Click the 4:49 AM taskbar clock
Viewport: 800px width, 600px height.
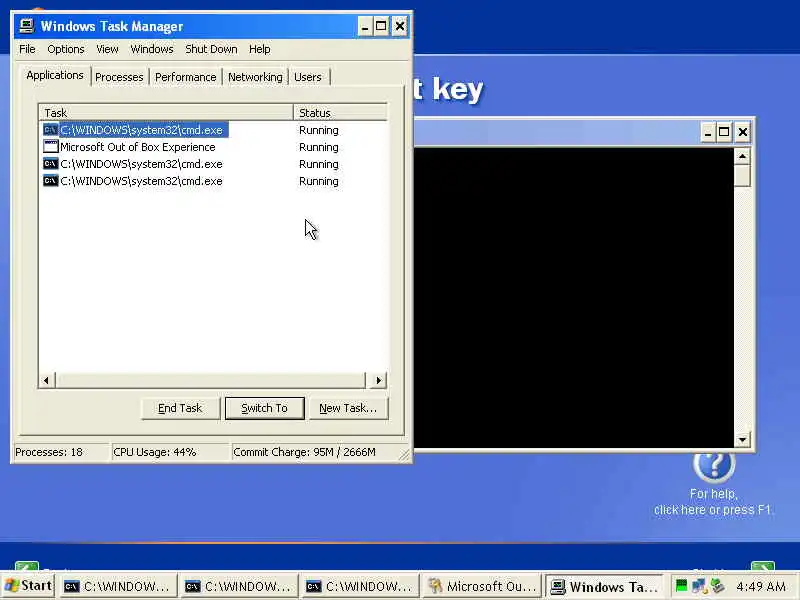761,587
